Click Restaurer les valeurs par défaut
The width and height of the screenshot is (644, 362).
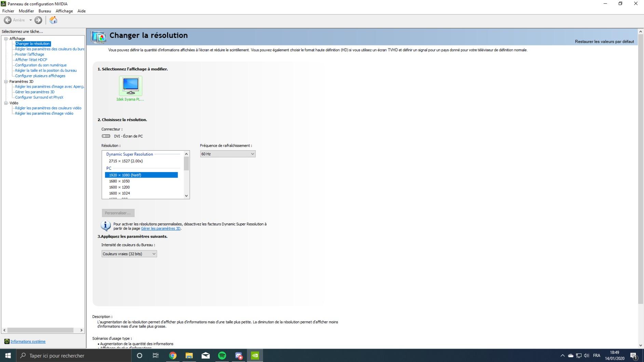[604, 41]
